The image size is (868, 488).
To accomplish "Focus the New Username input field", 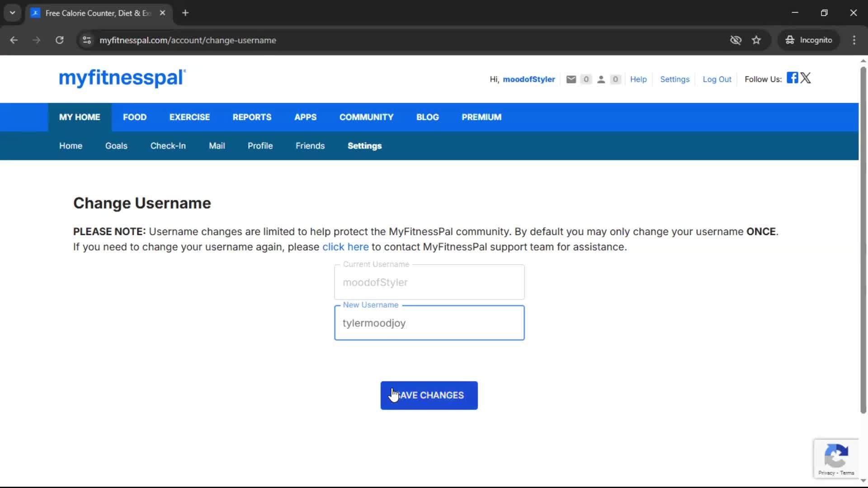I will pyautogui.click(x=429, y=323).
